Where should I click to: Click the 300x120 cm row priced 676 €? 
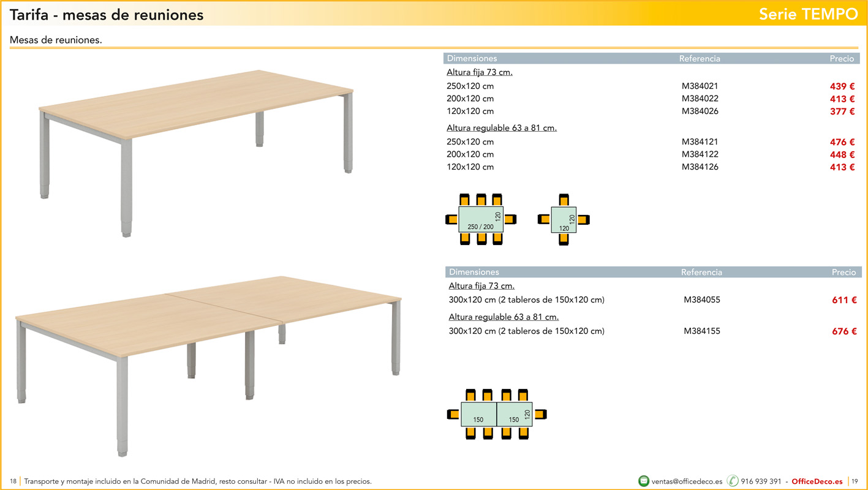653,331
